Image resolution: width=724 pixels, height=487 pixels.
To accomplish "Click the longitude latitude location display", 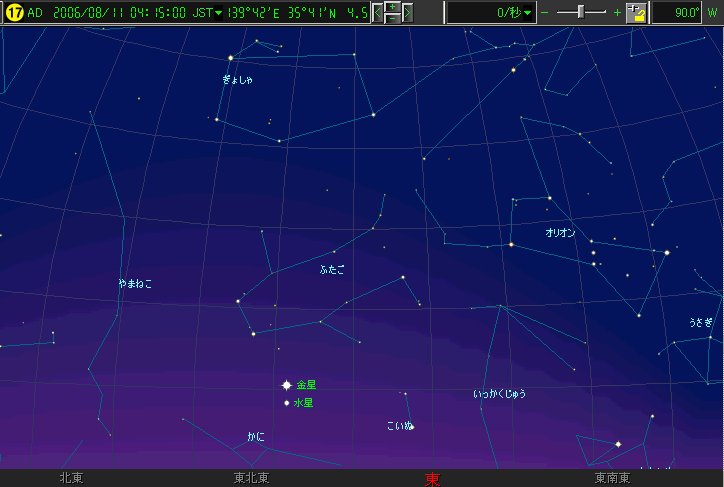I will (x=282, y=13).
